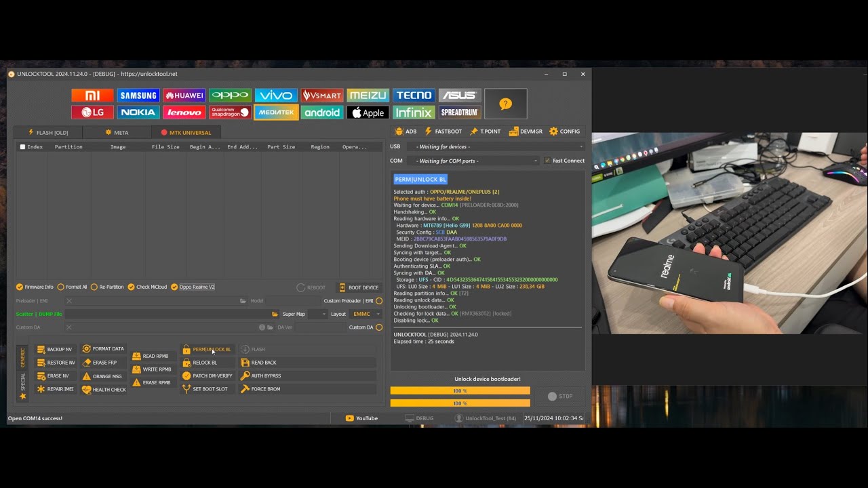This screenshot has height=488, width=868.
Task: Click the AUTH BYPASS button
Action: pyautogui.click(x=308, y=375)
